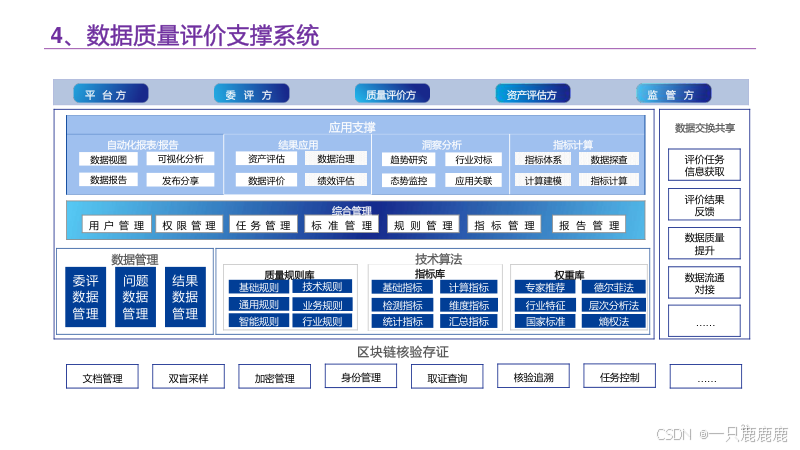Select the 行业规则 cell
Viewport: 800px width, 450px height.
(x=322, y=321)
